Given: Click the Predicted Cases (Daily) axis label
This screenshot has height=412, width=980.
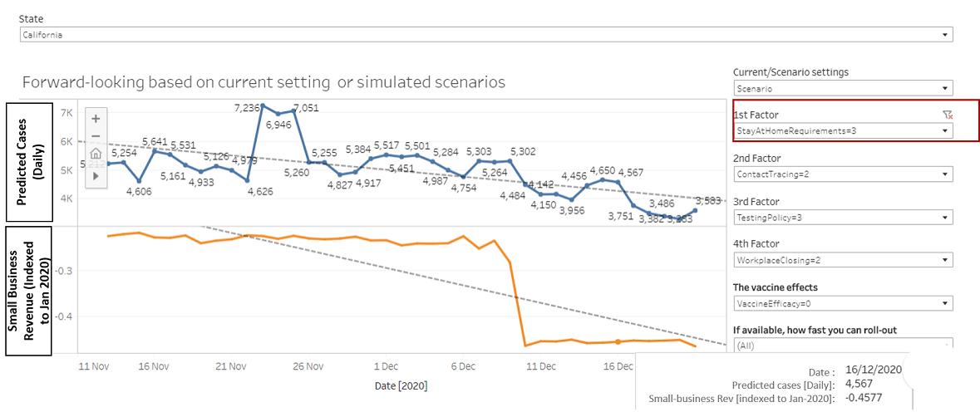Looking at the screenshot, I should pos(29,162).
